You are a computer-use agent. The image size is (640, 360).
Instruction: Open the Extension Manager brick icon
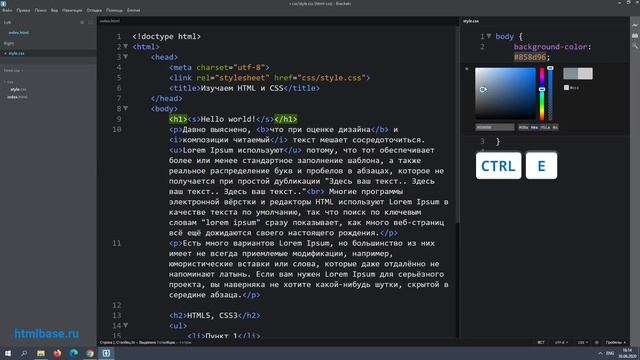(x=635, y=36)
